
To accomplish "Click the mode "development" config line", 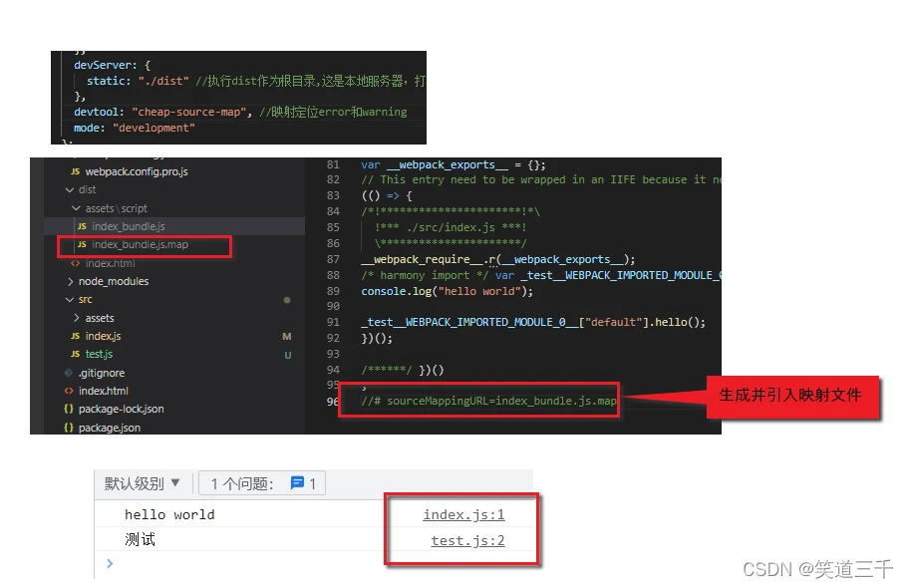I will click(x=134, y=128).
